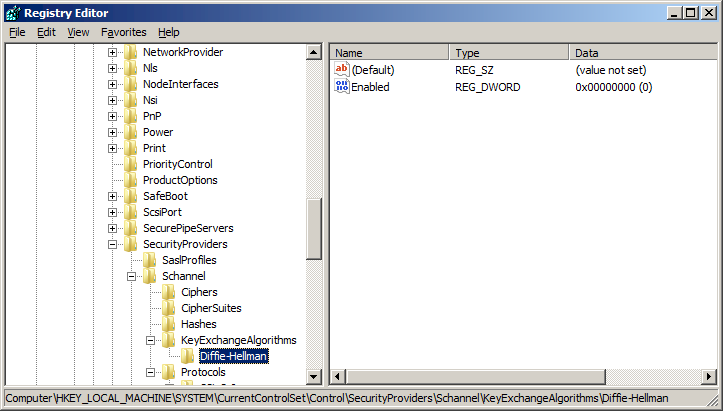
Task: Click the tree pane scroll down arrow
Action: 314,376
